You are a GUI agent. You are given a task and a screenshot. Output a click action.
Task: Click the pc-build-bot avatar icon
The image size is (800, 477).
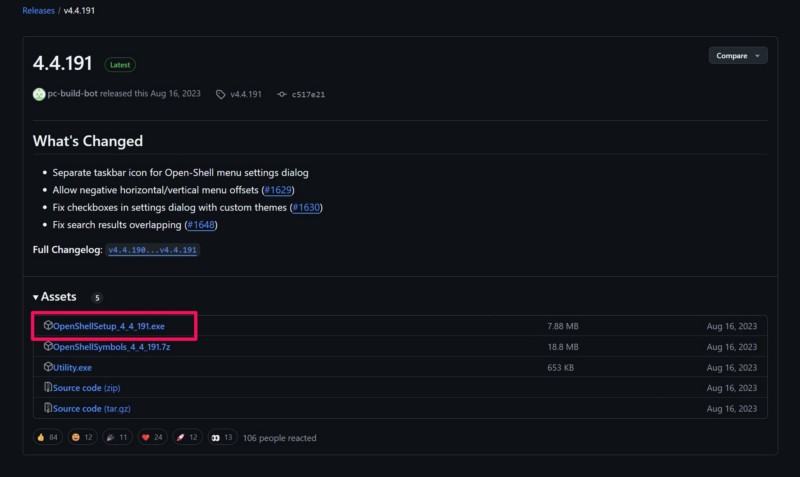39,94
